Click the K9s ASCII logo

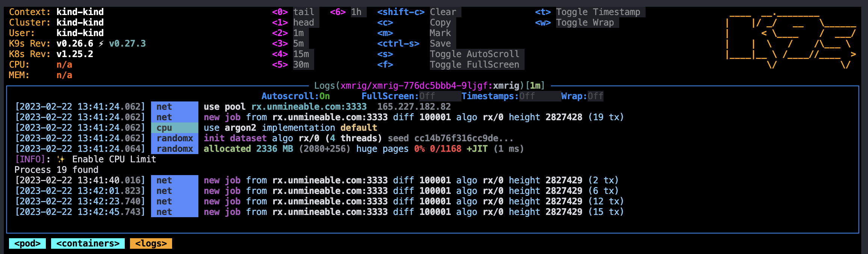[791, 41]
